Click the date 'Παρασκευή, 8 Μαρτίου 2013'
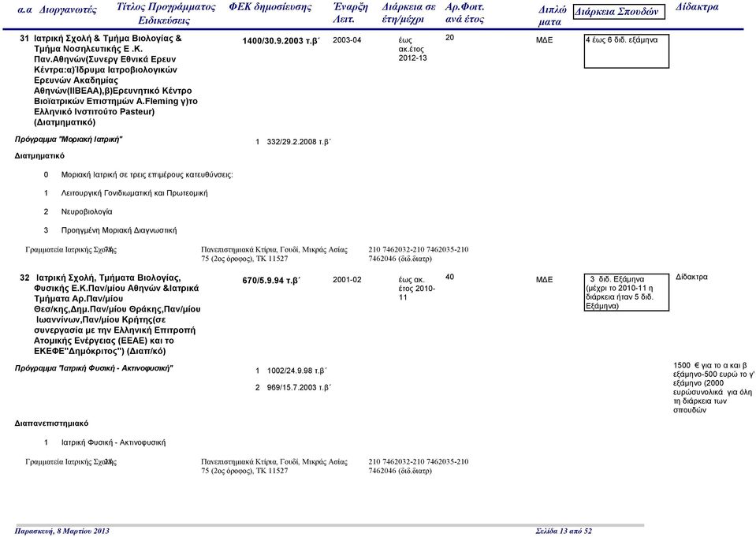 [x=61, y=531]
